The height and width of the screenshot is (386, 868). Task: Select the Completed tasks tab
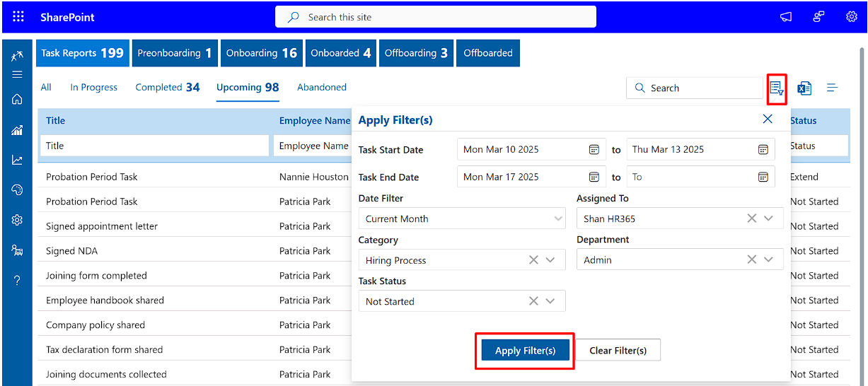[x=167, y=88]
